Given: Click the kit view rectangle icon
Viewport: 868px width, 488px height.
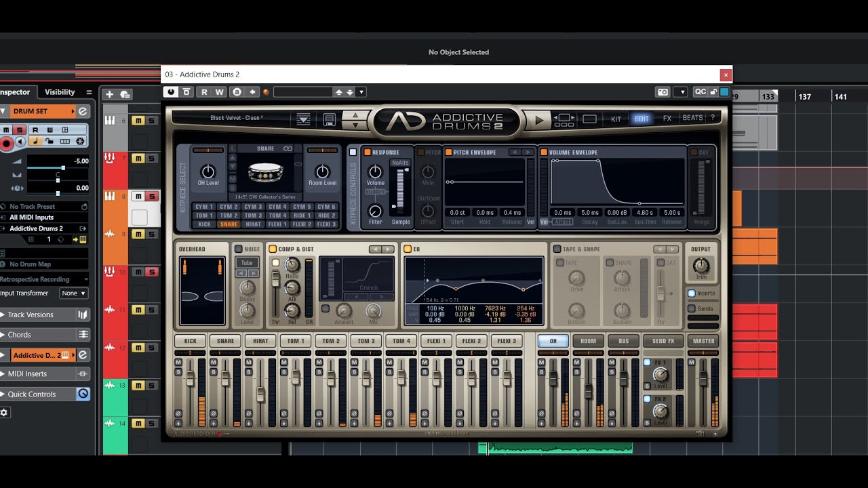Looking at the screenshot, I should pos(589,119).
